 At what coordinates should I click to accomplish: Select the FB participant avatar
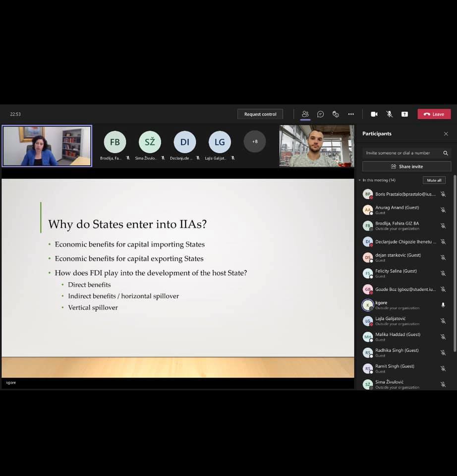[x=115, y=142]
